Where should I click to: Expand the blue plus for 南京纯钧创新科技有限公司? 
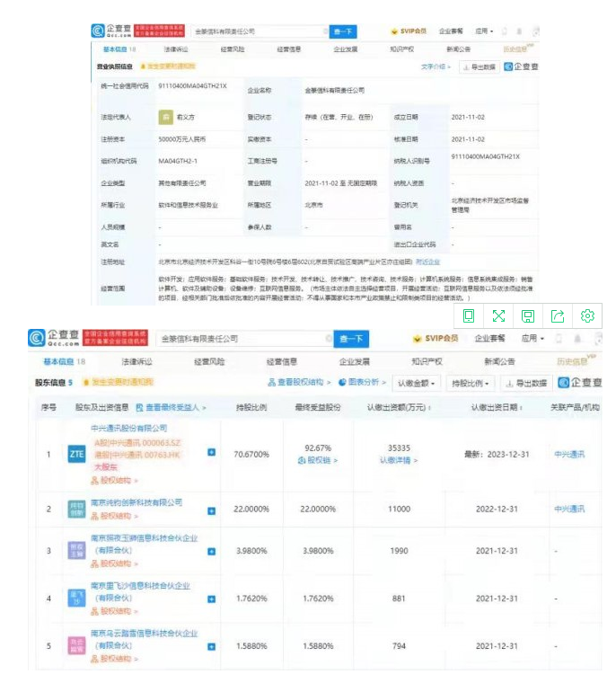212,511
